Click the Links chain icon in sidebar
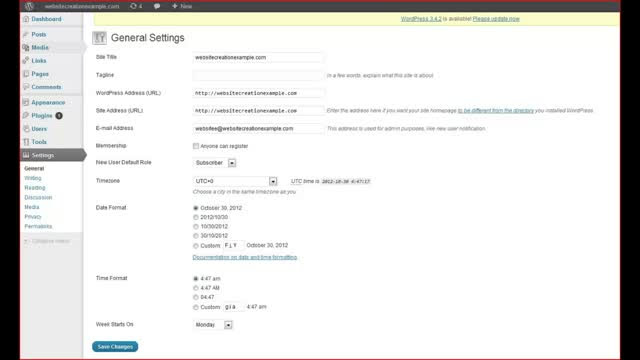This screenshot has width=640, height=360. coord(26,61)
